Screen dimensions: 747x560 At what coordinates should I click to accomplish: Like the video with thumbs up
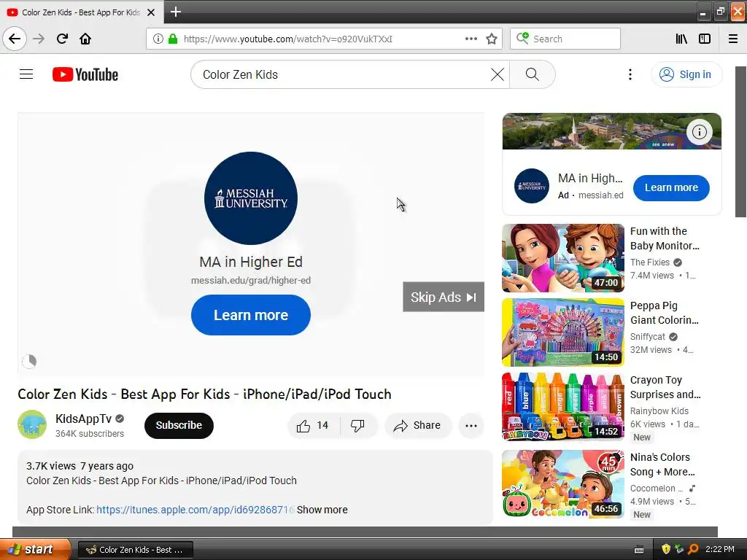(x=313, y=426)
